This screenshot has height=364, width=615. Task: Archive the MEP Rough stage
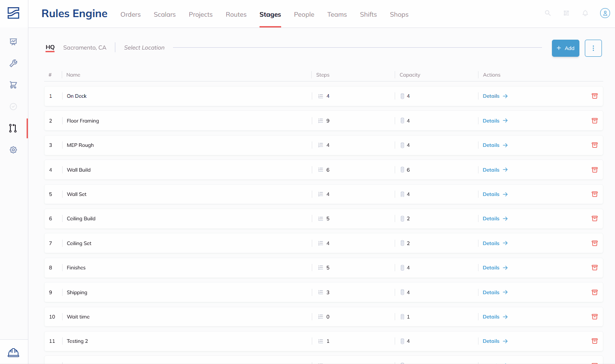coord(594,145)
